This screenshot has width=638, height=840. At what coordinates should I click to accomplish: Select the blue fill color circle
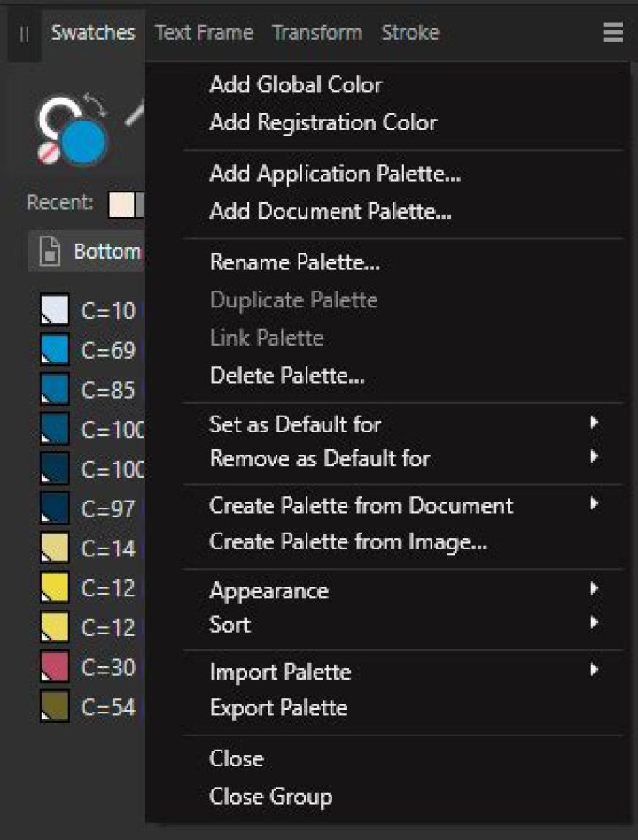coord(83,143)
